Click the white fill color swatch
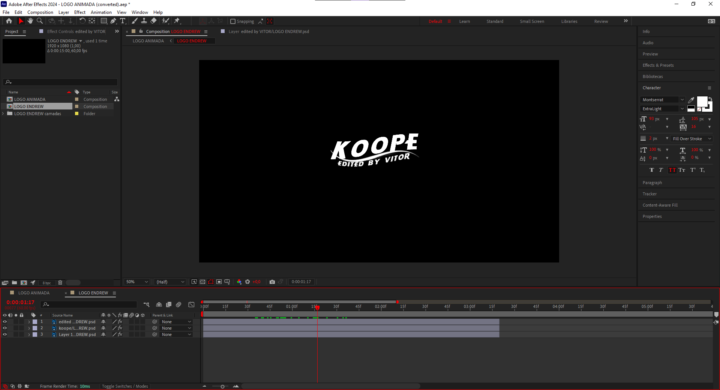720x390 pixels. (x=702, y=101)
